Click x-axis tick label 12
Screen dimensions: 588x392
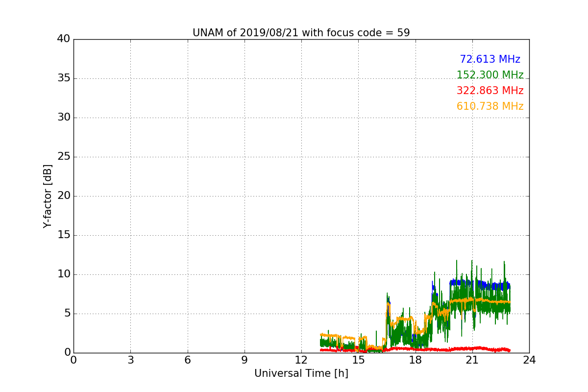[x=301, y=360]
